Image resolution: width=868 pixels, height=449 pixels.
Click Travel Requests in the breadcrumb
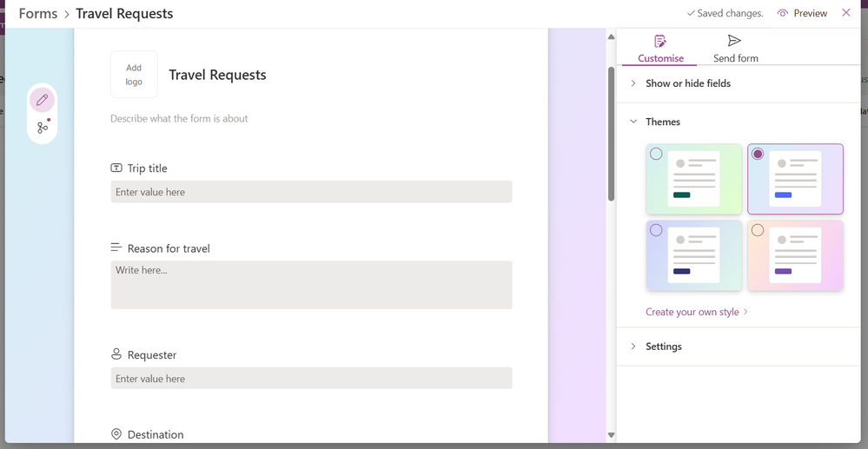click(x=124, y=13)
